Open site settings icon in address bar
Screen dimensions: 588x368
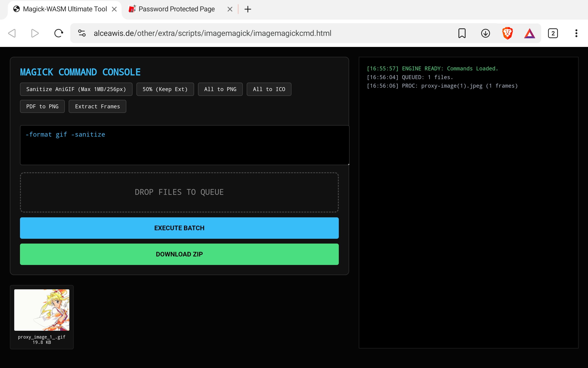[82, 33]
